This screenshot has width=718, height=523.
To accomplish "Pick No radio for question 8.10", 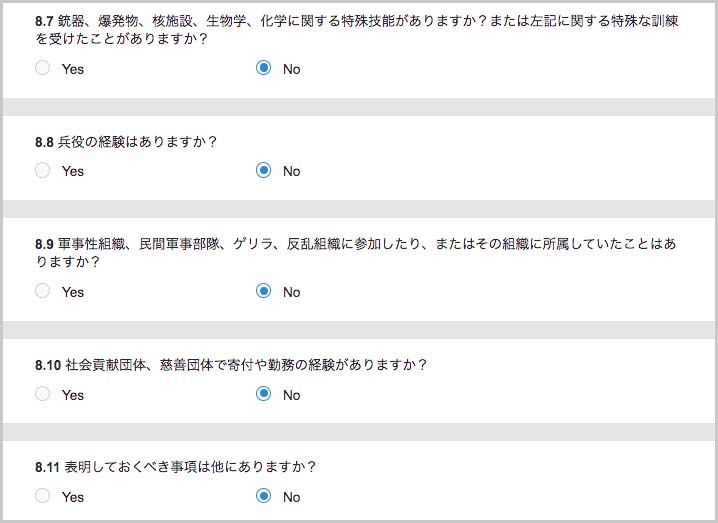I will (263, 394).
